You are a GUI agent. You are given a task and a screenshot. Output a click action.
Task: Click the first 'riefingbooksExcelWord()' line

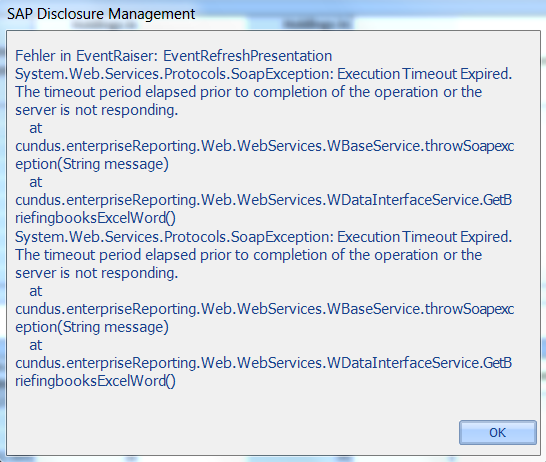95,219
